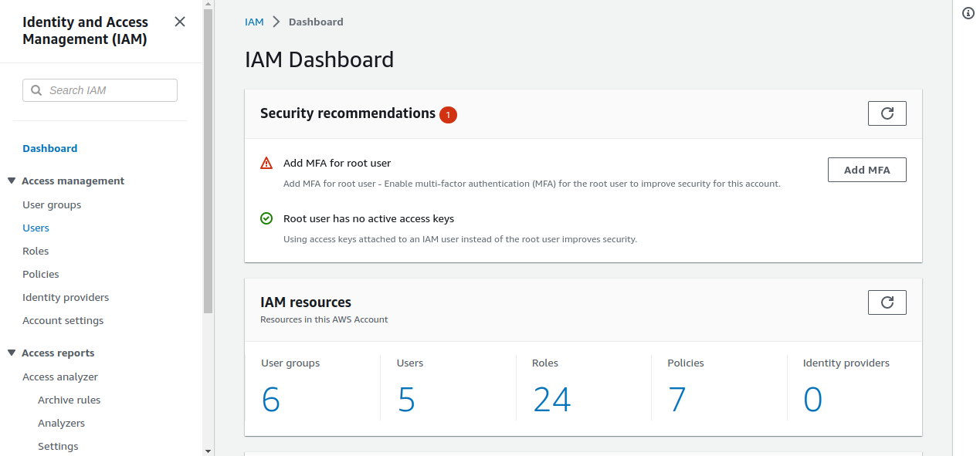Screen dimensions: 980x456
Task: Click the breadcrumb chevron separator
Action: tap(276, 22)
